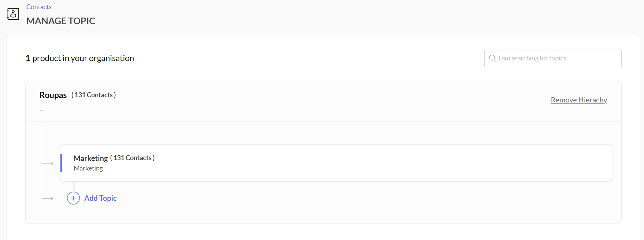Click the "Remove Hierachy" link
Image resolution: width=644 pixels, height=240 pixels.
[579, 100]
